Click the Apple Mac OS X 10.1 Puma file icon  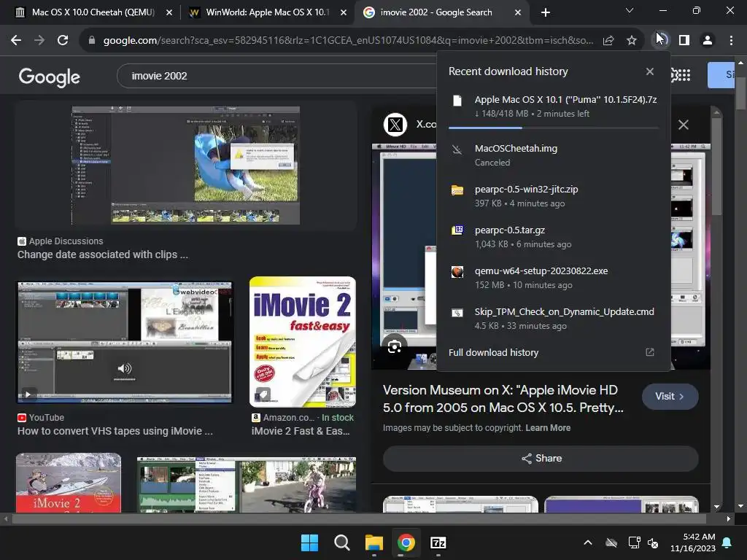[x=457, y=101]
